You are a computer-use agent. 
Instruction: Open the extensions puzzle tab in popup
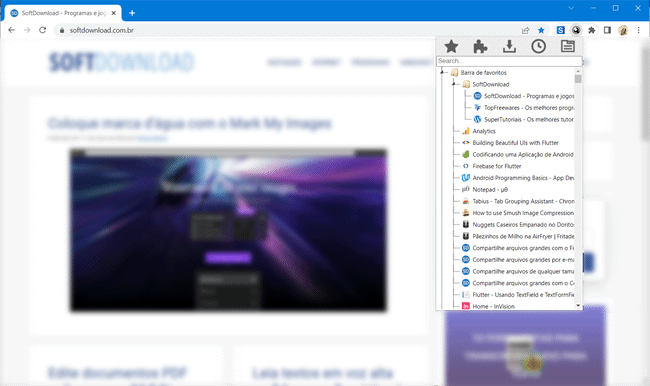click(480, 46)
